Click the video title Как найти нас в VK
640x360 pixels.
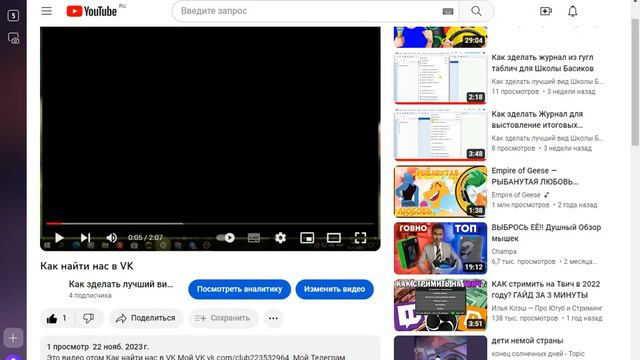(87, 266)
